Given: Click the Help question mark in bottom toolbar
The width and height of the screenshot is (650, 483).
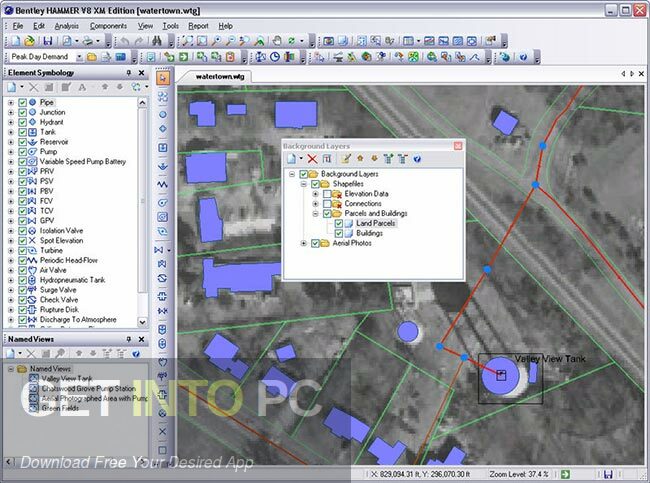Looking at the screenshot, I should [x=523, y=57].
